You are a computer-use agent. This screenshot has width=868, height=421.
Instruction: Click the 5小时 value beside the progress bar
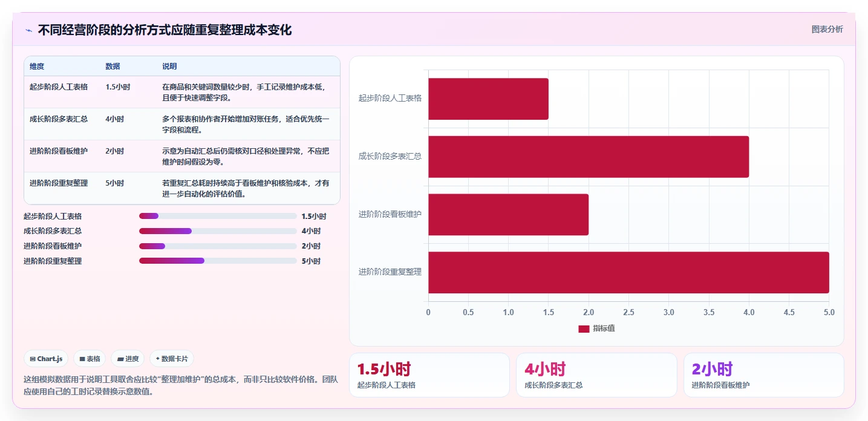click(311, 261)
